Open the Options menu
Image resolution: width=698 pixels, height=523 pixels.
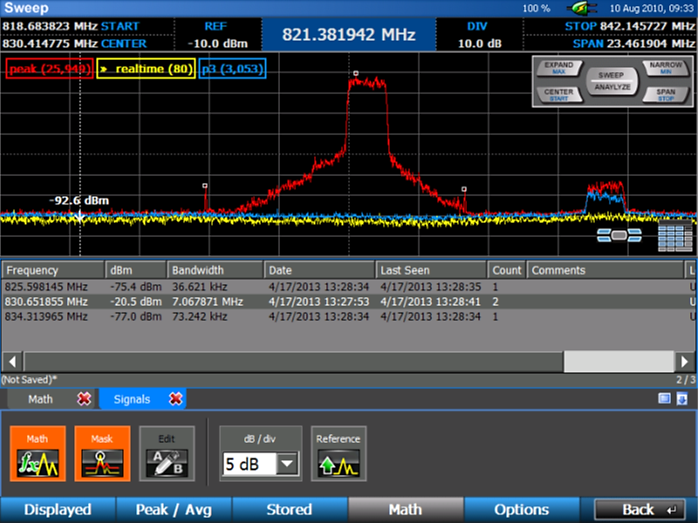click(521, 509)
